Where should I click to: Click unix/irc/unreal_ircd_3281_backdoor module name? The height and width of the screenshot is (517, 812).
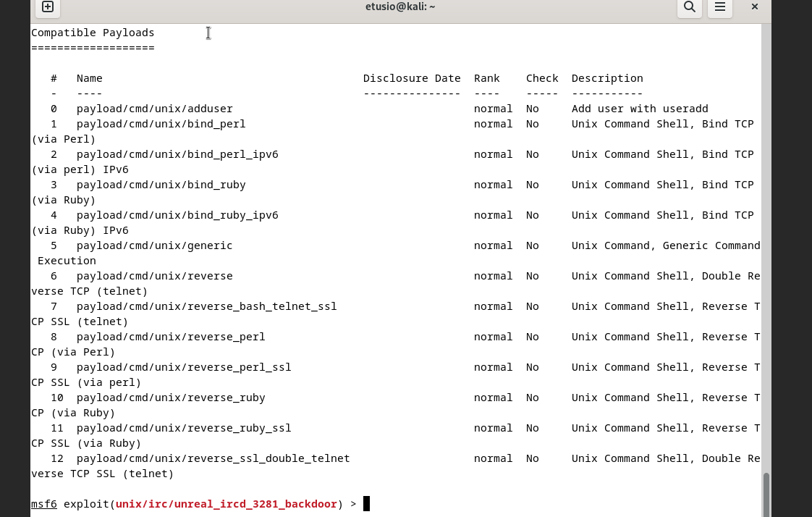(227, 504)
